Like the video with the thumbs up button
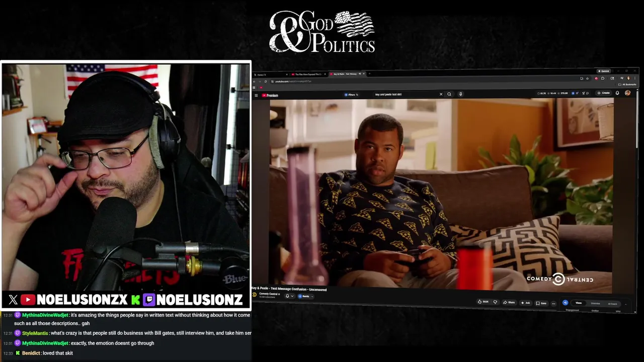The width and height of the screenshot is (644, 362). (x=483, y=302)
